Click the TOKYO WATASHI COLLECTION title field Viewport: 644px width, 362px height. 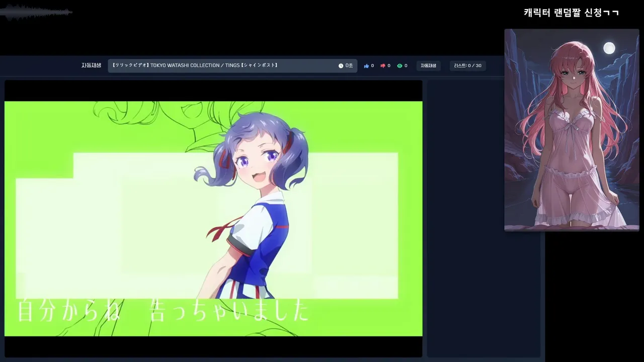(x=232, y=65)
